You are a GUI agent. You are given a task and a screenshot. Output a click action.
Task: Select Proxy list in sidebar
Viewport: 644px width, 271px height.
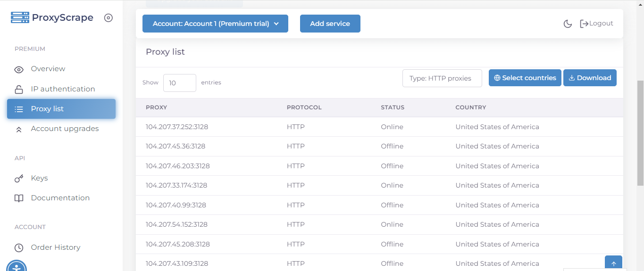(x=61, y=109)
